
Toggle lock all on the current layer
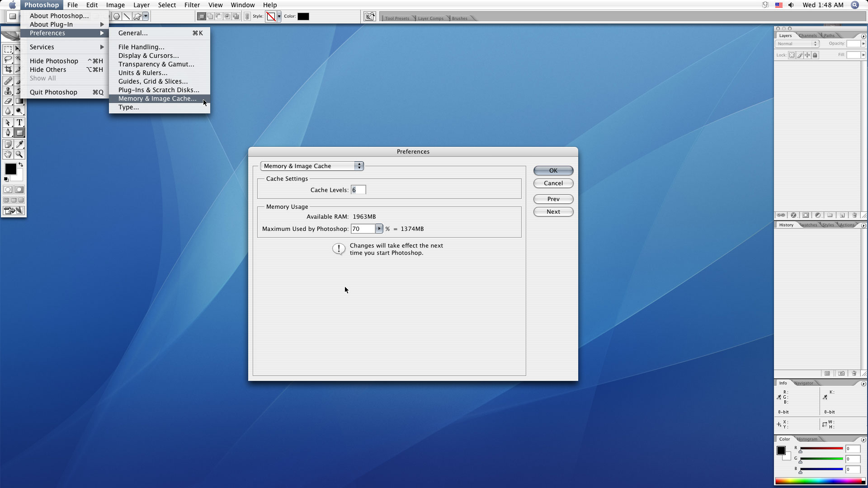tap(815, 55)
